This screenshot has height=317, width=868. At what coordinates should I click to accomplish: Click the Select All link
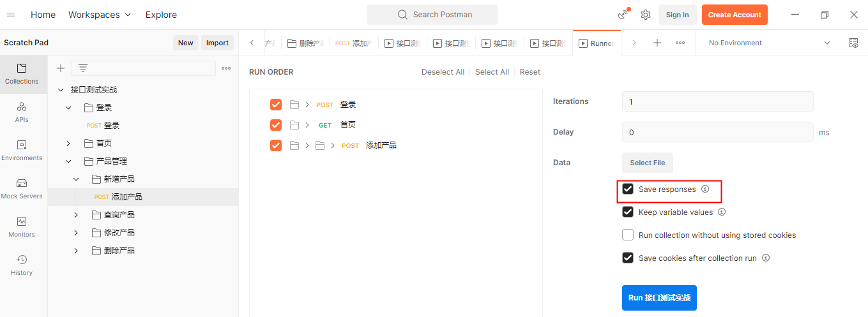click(492, 72)
